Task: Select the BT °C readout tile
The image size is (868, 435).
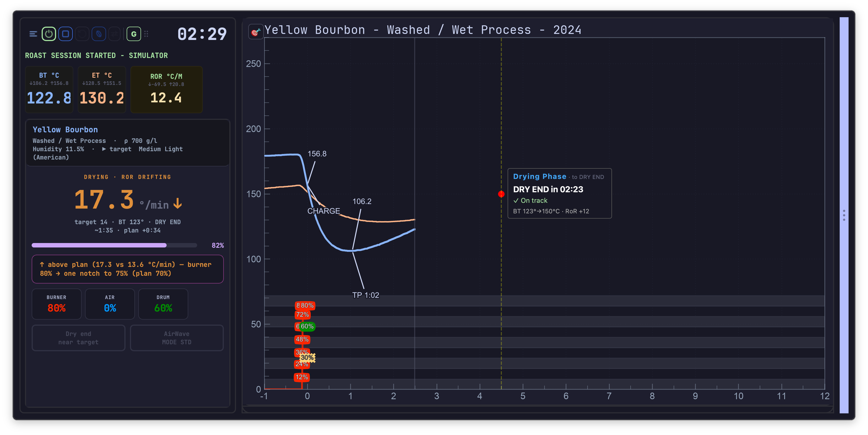Action: pyautogui.click(x=49, y=89)
